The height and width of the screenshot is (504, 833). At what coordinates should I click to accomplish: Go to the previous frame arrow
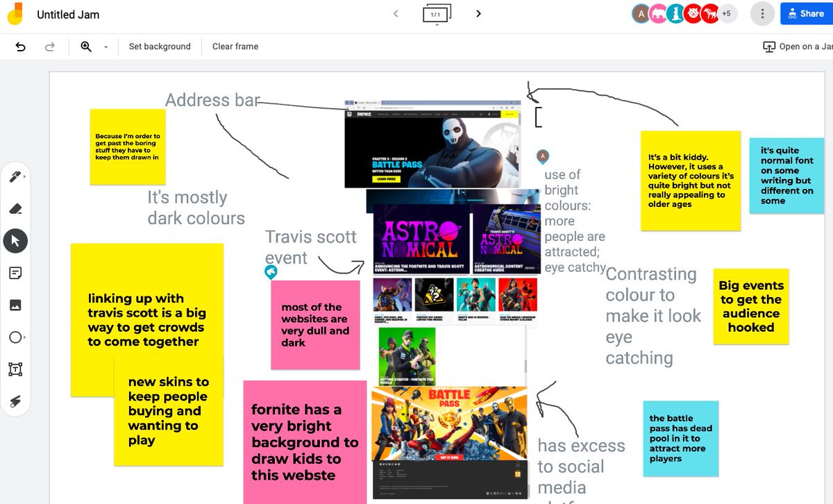point(396,13)
